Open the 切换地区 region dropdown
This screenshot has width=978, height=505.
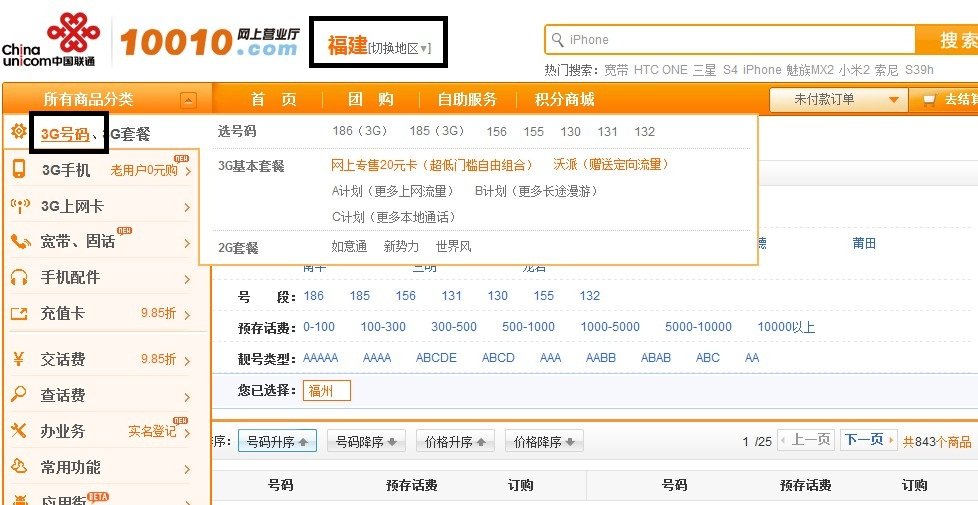[x=399, y=48]
